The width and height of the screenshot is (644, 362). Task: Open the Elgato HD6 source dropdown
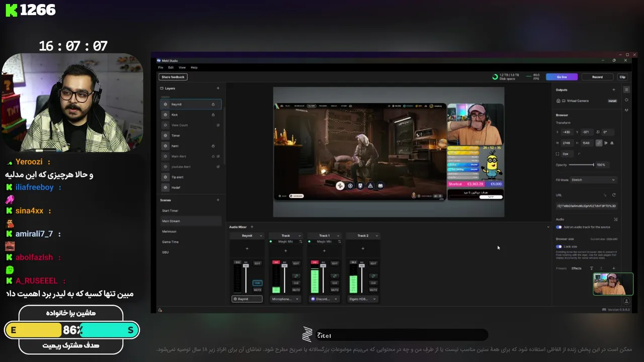[x=363, y=299]
